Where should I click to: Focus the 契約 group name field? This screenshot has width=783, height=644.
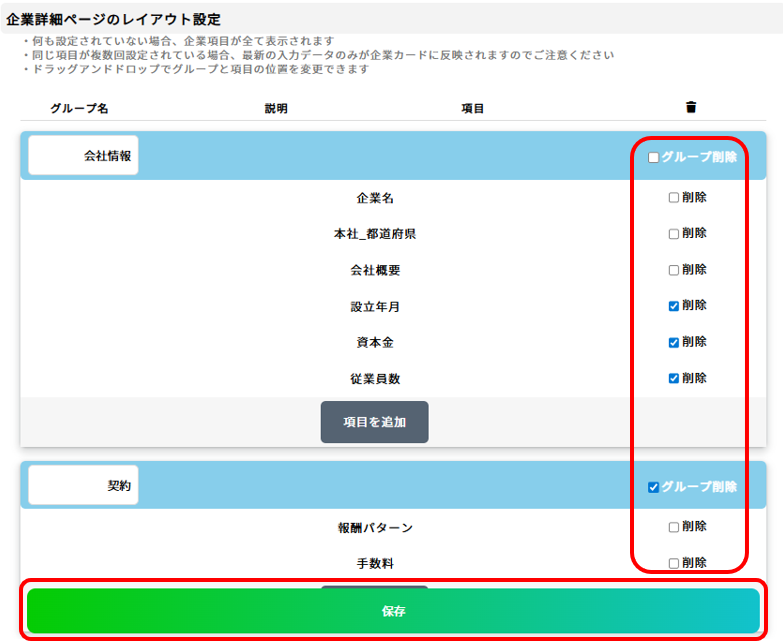point(83,485)
